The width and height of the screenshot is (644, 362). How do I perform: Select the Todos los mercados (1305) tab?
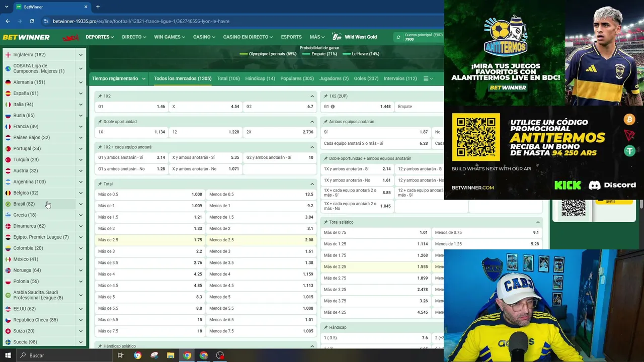pyautogui.click(x=183, y=78)
